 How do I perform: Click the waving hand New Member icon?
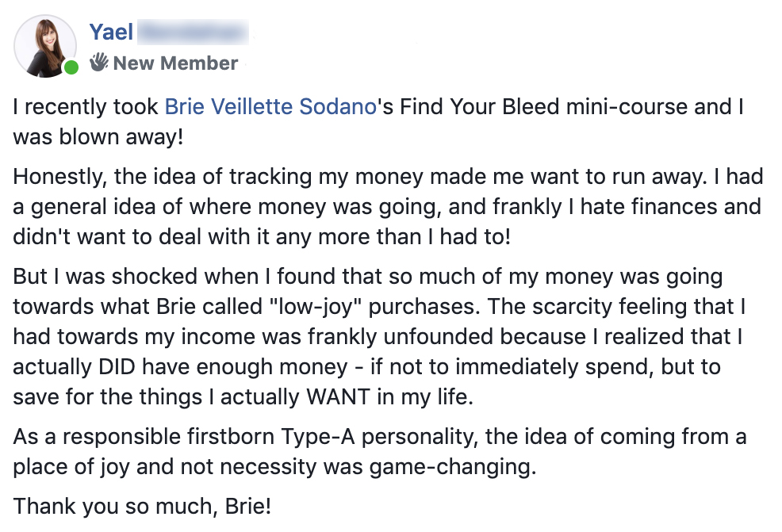(x=99, y=62)
